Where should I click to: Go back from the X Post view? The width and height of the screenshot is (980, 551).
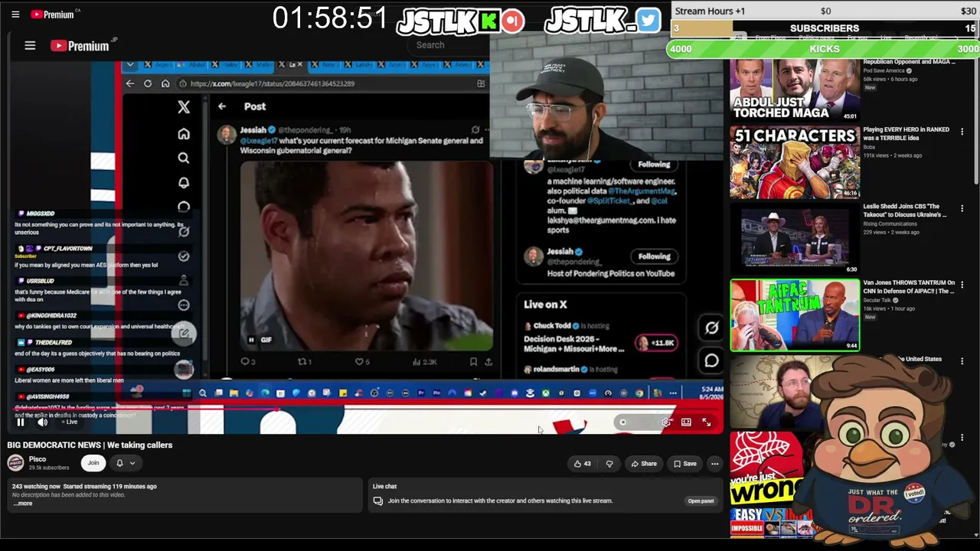tap(222, 106)
